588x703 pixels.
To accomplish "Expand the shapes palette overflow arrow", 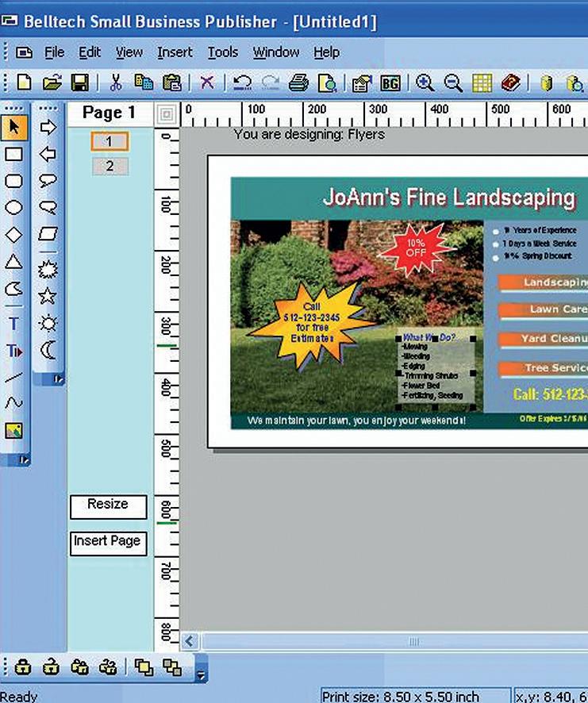I will (x=58, y=380).
